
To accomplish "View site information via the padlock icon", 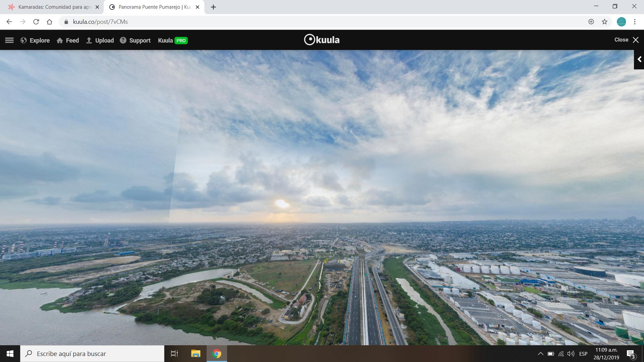I will [x=66, y=22].
